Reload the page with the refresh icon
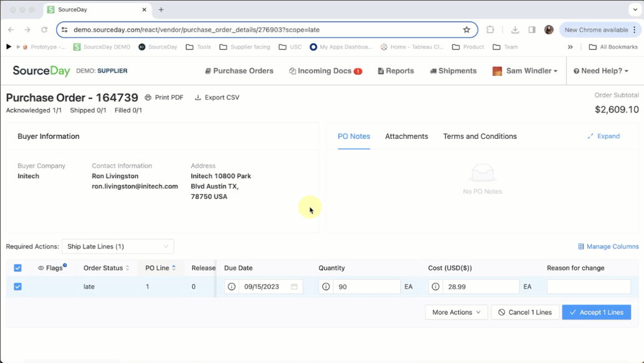Viewport: 644px width, 363px height. [x=44, y=29]
